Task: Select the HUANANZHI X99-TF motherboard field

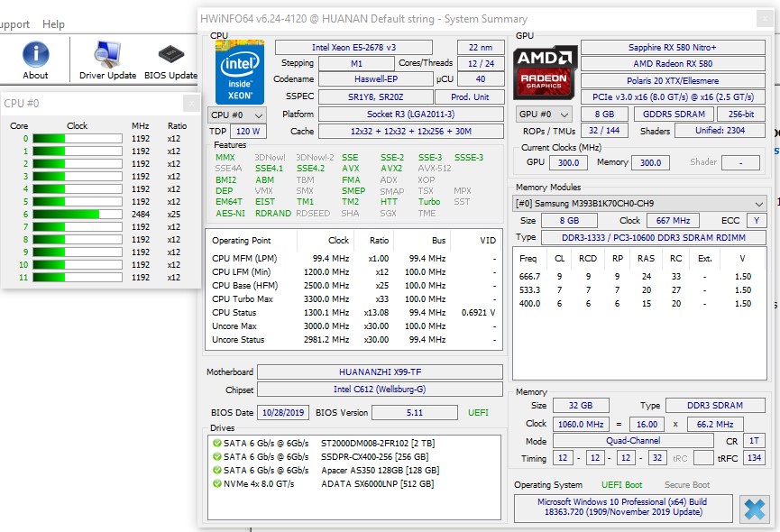Action: 380,371
